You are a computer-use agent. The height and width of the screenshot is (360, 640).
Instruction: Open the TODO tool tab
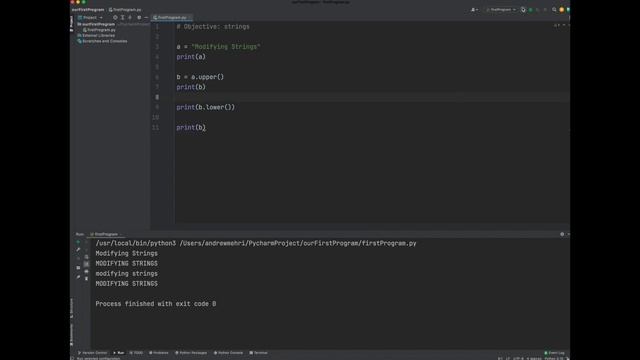point(136,353)
